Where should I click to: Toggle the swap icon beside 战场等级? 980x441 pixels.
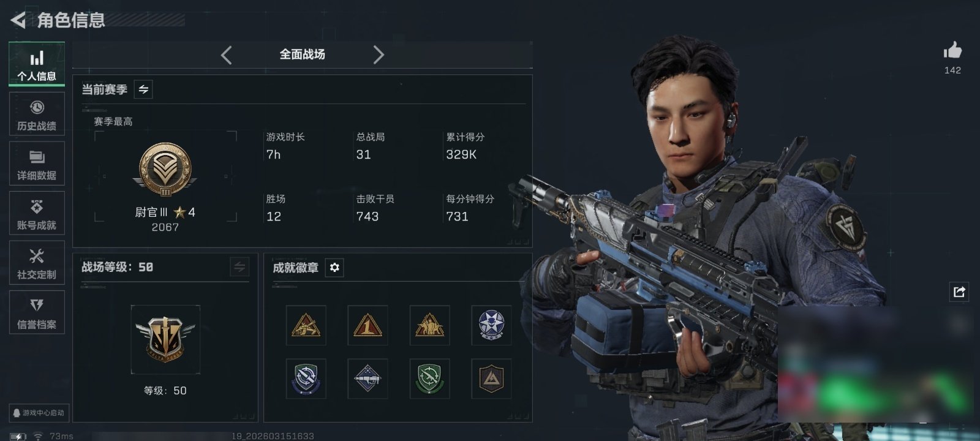point(239,267)
